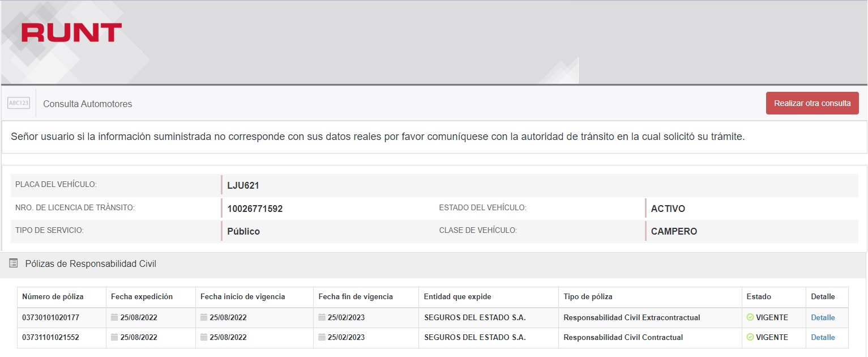
Task: Open Detalle link for the Contractual policy
Action: tap(822, 337)
